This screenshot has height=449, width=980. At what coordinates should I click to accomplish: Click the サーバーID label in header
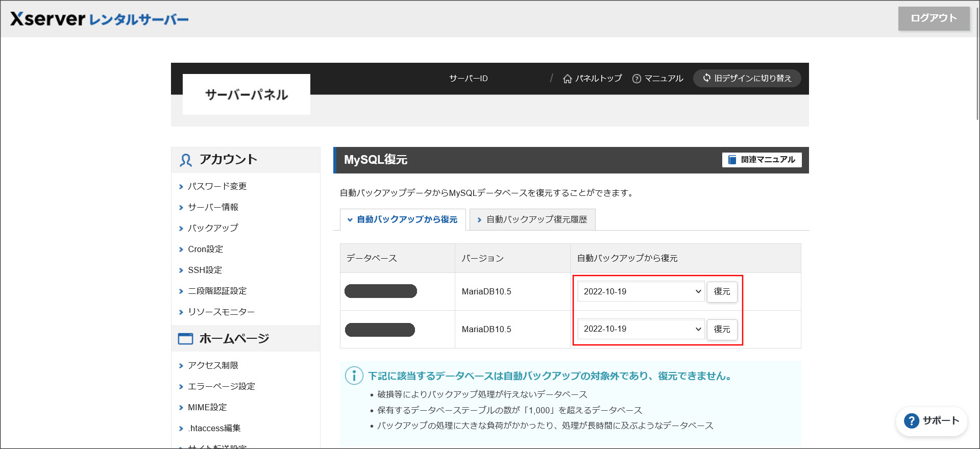pos(469,79)
